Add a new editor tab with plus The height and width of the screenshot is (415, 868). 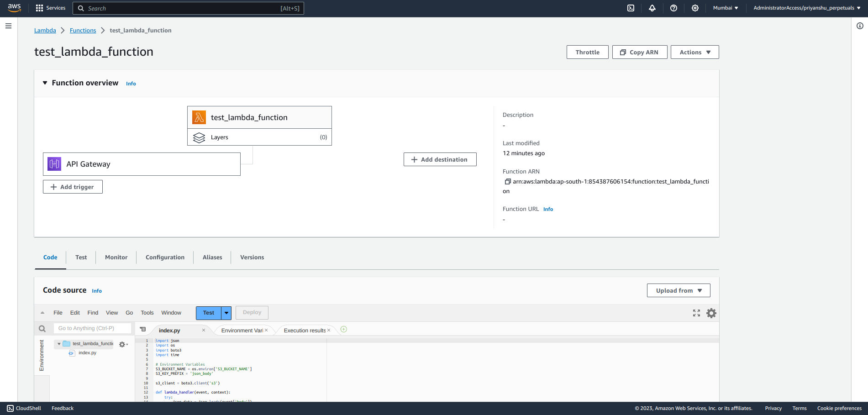(344, 329)
